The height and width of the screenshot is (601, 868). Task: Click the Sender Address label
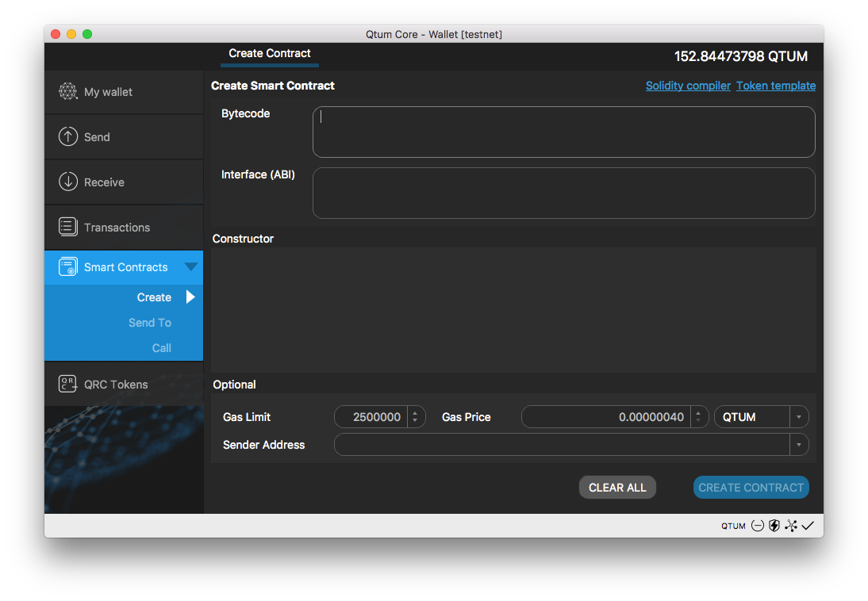263,445
